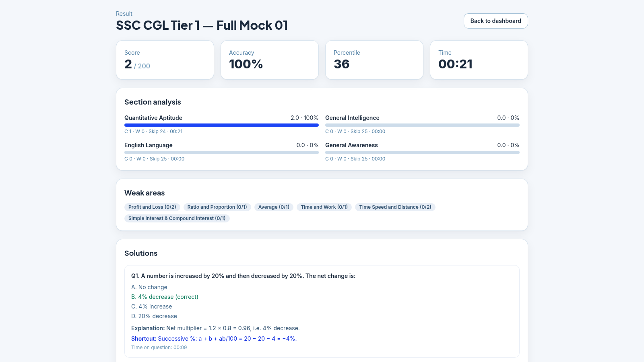This screenshot has width=644, height=362.
Task: Click the 'C 1 · W 0 · Skip 24 · 00:21' stats
Action: [x=153, y=132]
